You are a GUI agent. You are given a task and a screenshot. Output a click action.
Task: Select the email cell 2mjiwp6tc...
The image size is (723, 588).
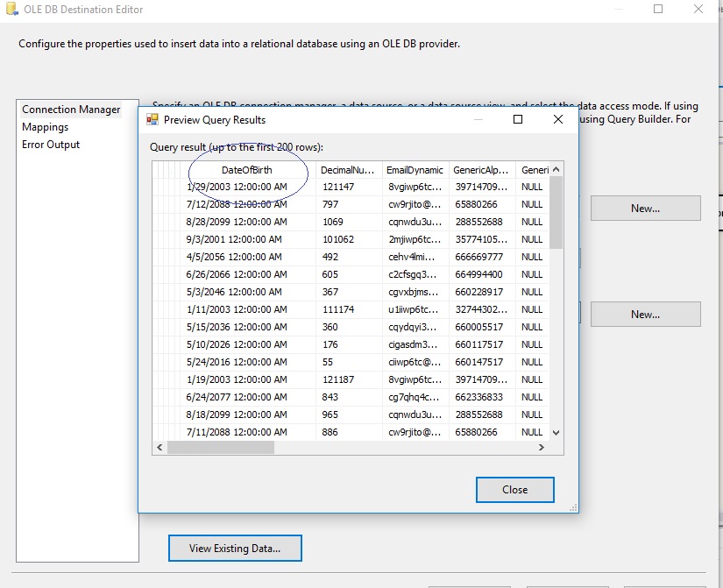click(415, 239)
